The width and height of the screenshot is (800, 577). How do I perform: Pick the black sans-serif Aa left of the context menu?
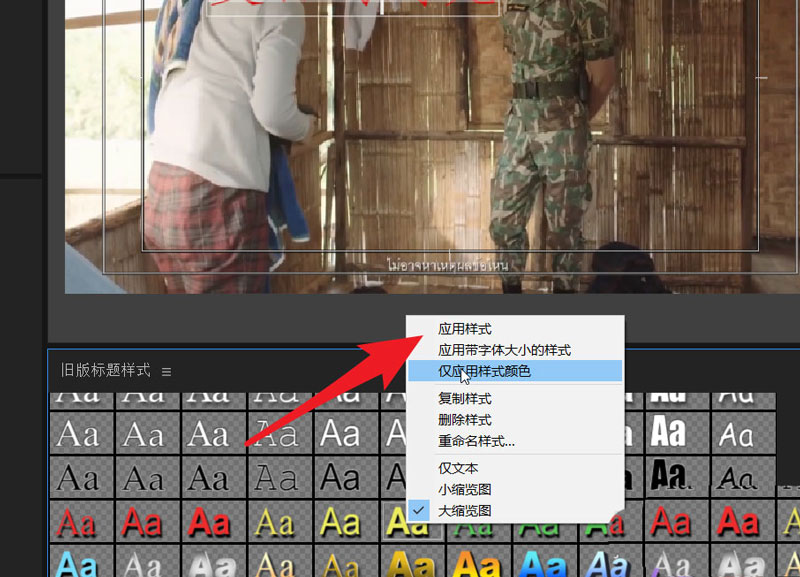tap(346, 478)
